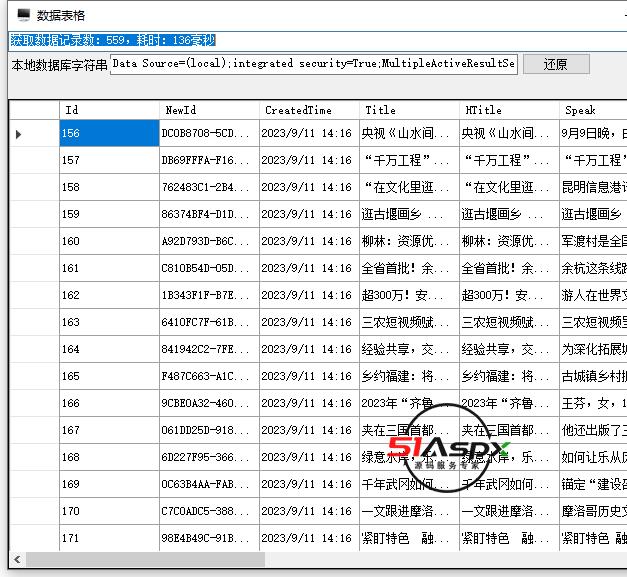Click Speak cell 军渡村是全 in row 160
This screenshot has height=577, width=627.
pos(593,241)
